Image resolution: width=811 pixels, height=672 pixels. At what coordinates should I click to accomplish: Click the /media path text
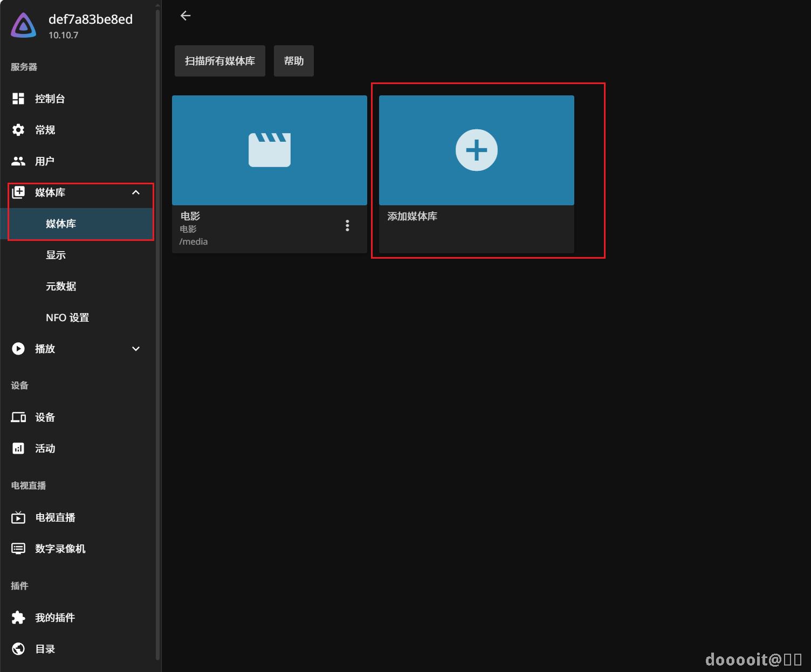194,241
